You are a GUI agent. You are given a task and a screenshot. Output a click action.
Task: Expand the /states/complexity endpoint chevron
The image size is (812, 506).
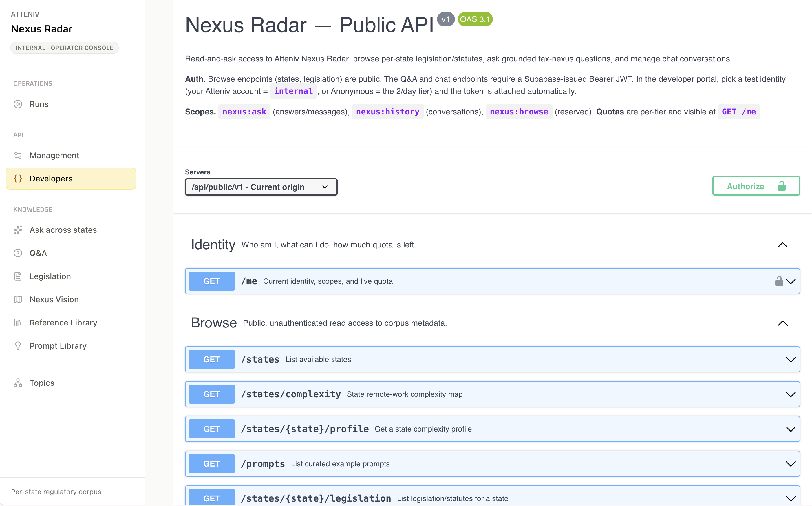791,394
